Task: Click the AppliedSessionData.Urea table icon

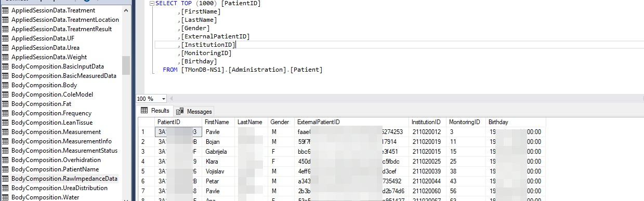Action: [x=6, y=48]
